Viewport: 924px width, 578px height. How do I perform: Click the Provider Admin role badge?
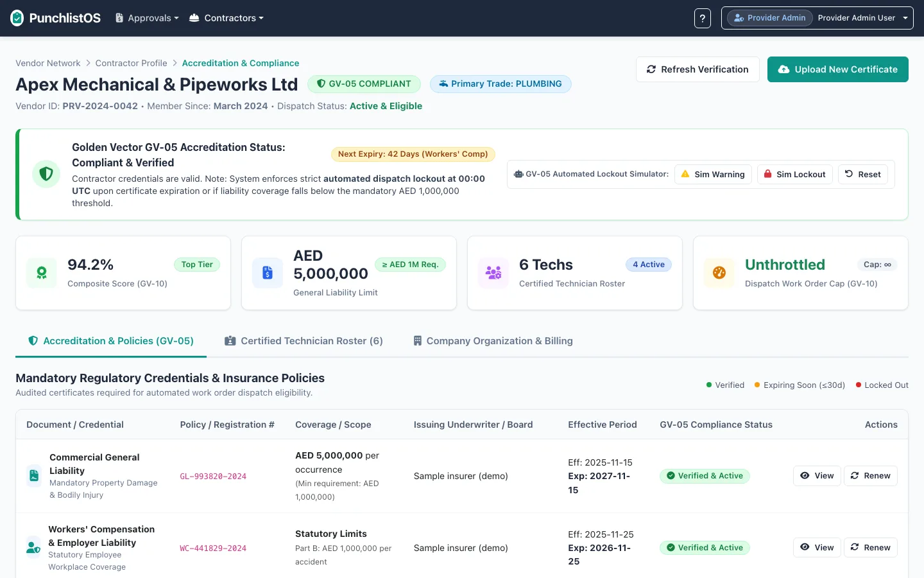[770, 18]
